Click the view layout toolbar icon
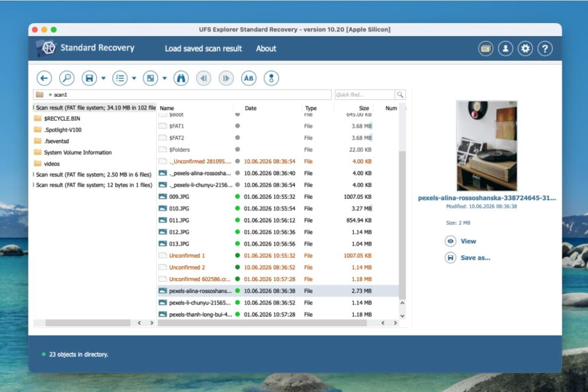 point(150,78)
